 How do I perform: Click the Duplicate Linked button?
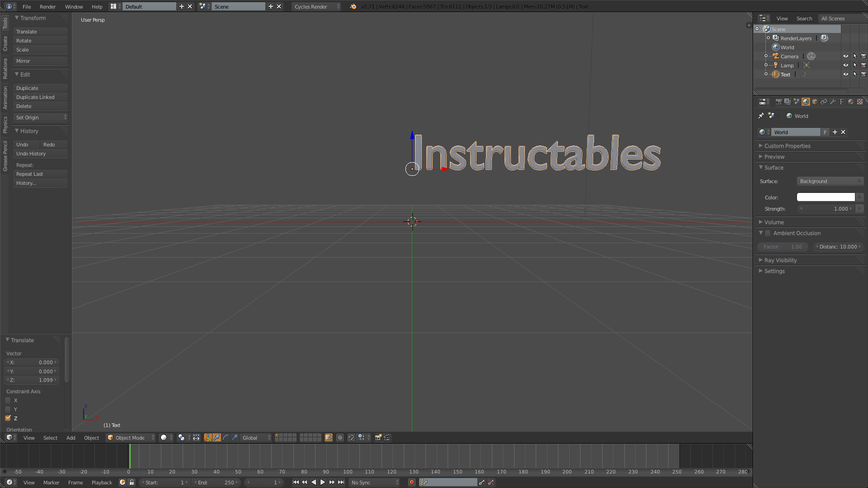40,97
